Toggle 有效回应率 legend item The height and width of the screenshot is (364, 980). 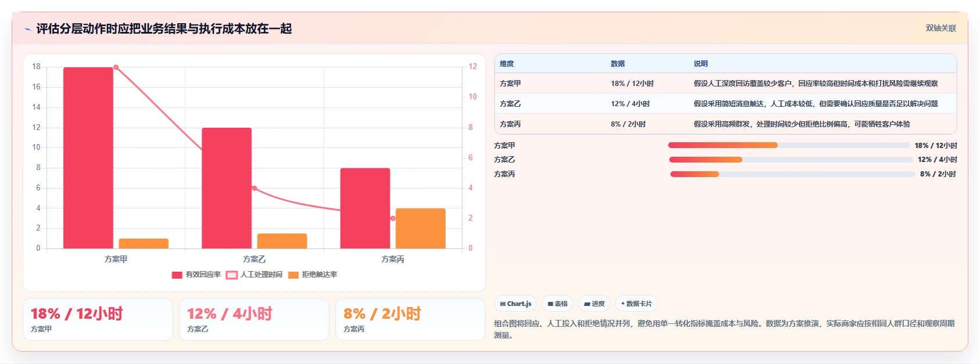(x=196, y=275)
